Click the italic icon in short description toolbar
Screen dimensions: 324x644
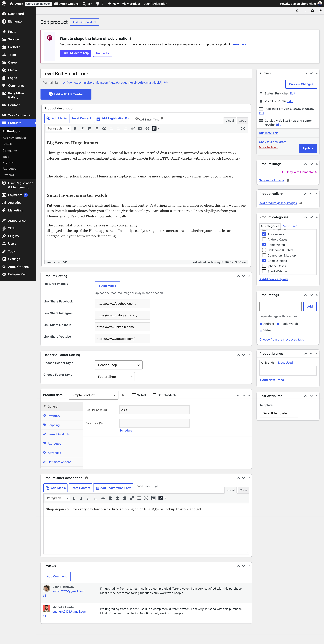pyautogui.click(x=81, y=498)
